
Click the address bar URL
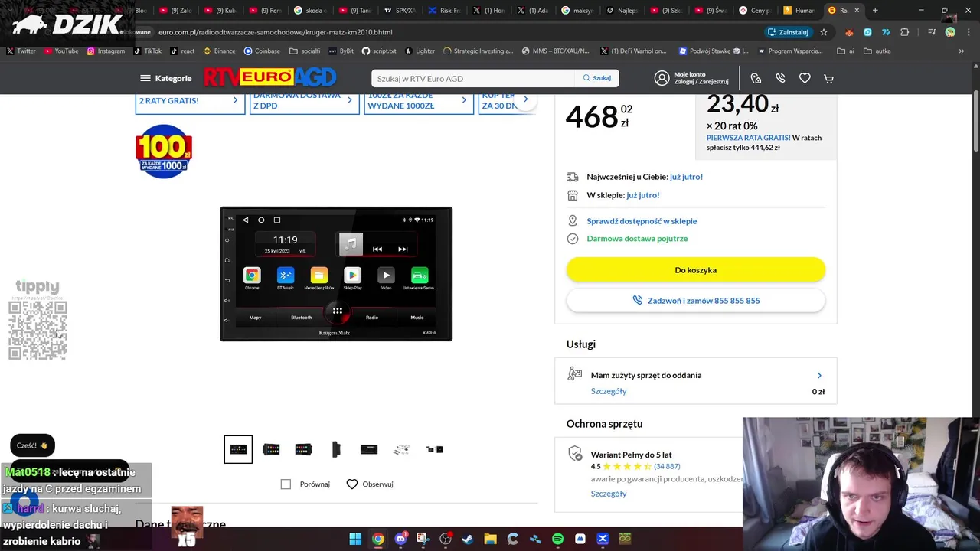click(276, 32)
